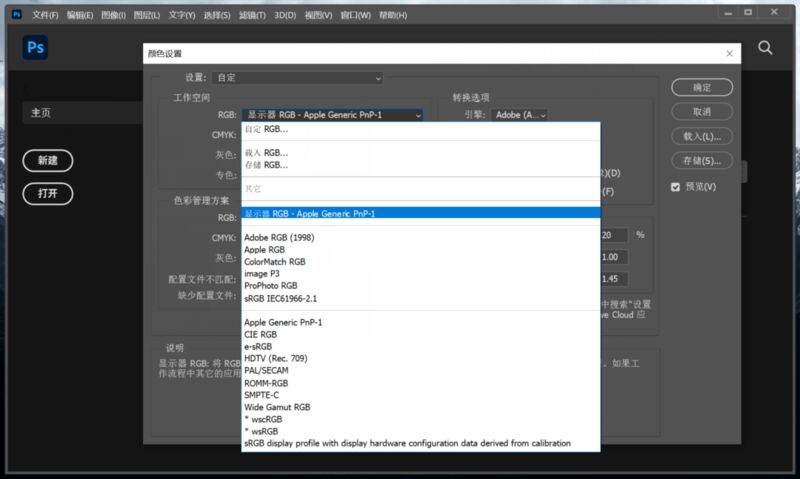Open the 视图(V) menu
This screenshot has height=479, width=800.
pyautogui.click(x=318, y=15)
